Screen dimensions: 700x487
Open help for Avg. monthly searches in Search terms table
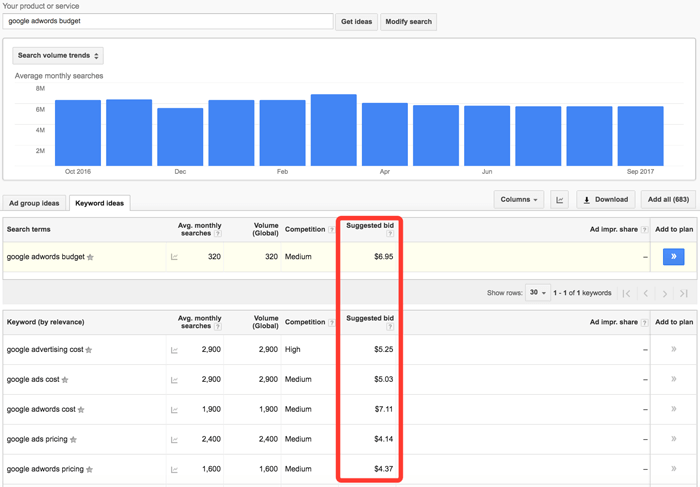(x=217, y=233)
